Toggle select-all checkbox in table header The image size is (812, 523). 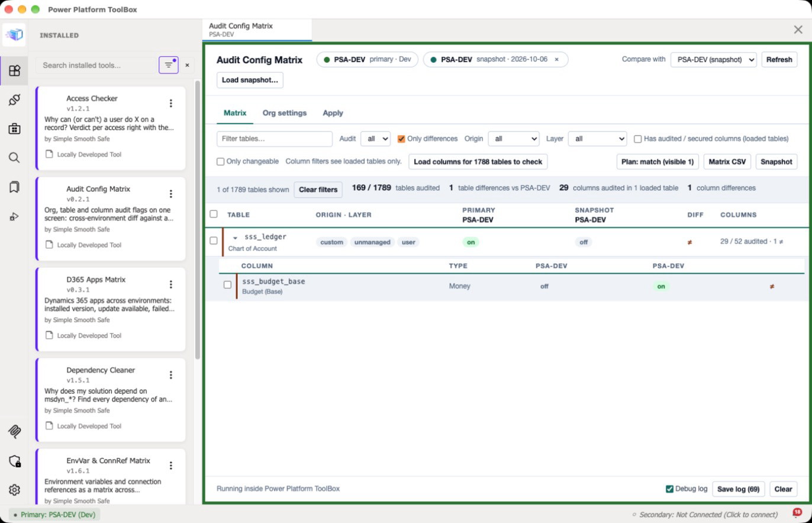point(214,214)
